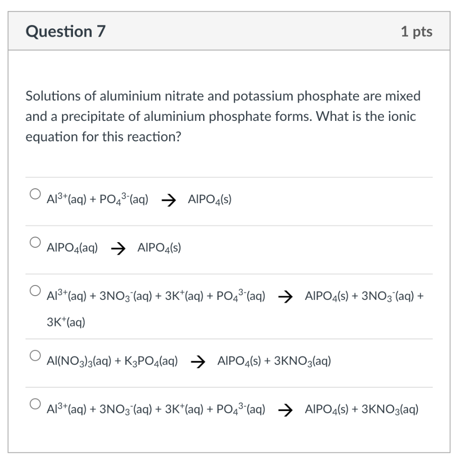Choose the full ionic equation with spectator ions
476x470 pixels.
click(x=35, y=290)
